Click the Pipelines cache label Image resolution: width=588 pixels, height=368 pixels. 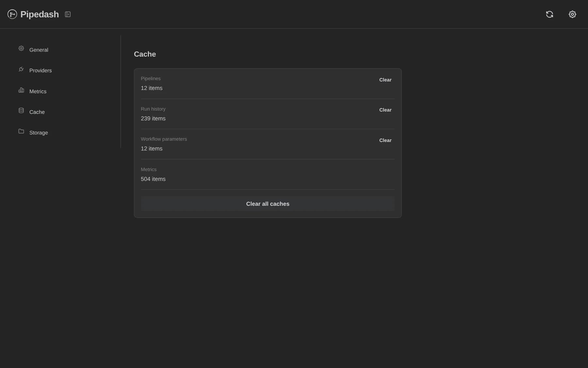tap(151, 79)
